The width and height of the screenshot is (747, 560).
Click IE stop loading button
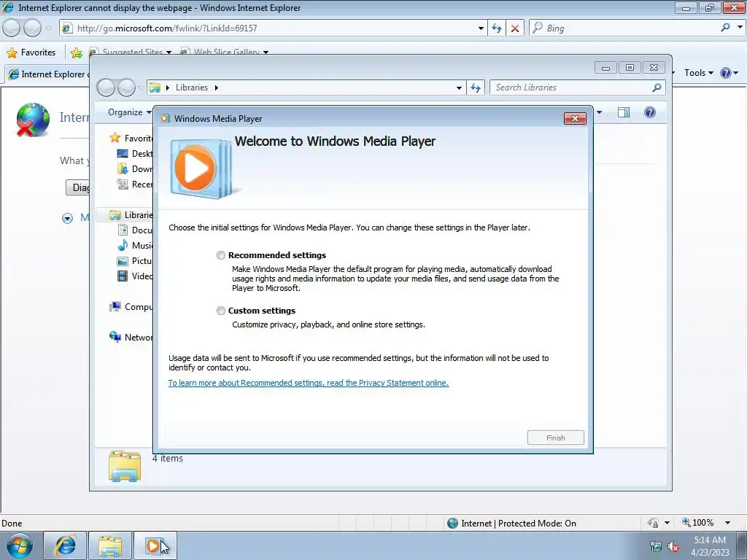coord(515,28)
